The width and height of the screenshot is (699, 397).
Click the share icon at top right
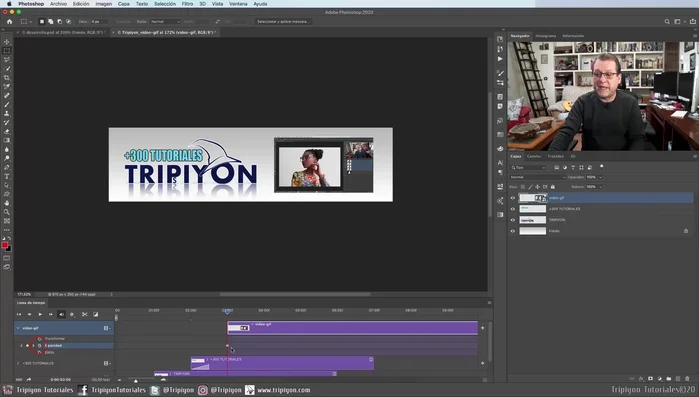(693, 21)
